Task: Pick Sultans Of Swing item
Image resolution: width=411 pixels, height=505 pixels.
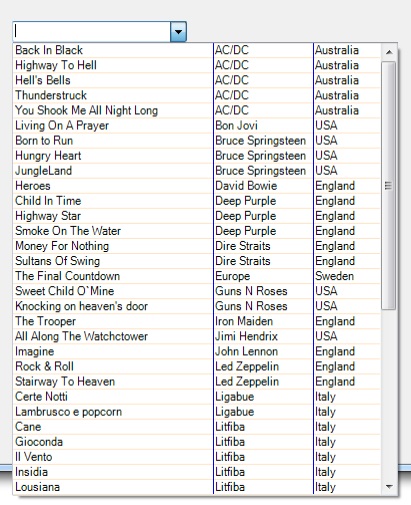Action: (x=197, y=261)
